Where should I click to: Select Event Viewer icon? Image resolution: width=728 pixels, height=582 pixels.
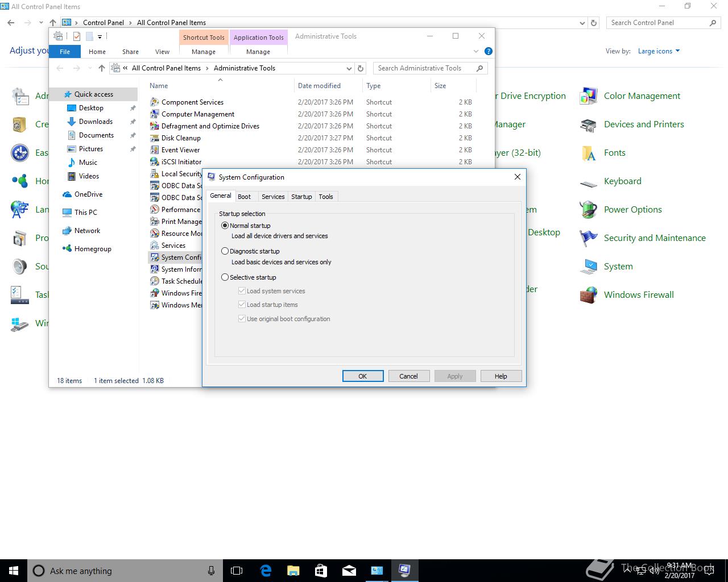click(x=154, y=150)
